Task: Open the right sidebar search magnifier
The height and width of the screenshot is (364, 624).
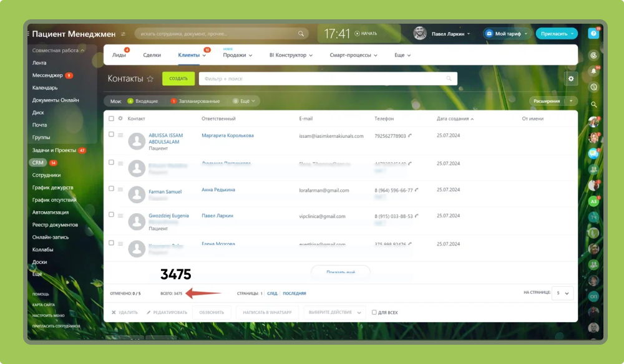Action: pyautogui.click(x=593, y=105)
